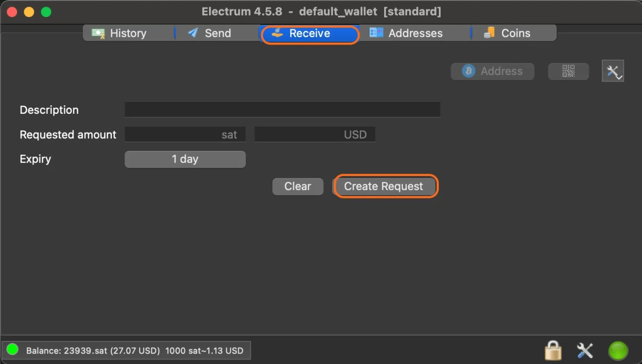The image size is (642, 364).
Task: Expand the Expiry 1 day dropdown
Action: 185,159
